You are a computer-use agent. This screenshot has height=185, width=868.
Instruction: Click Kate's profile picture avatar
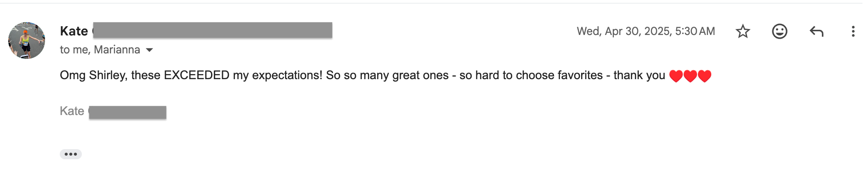click(x=27, y=40)
